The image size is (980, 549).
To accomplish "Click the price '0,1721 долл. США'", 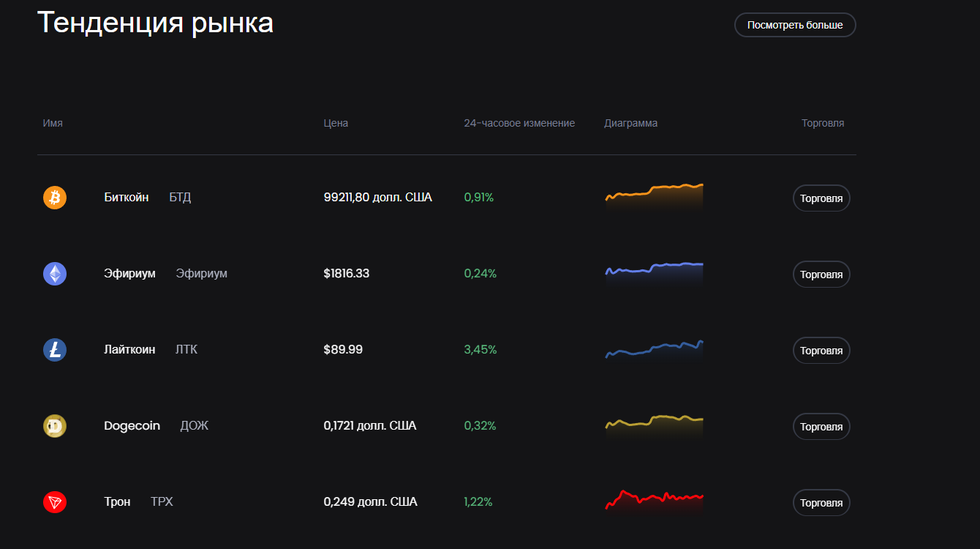I will coord(370,425).
